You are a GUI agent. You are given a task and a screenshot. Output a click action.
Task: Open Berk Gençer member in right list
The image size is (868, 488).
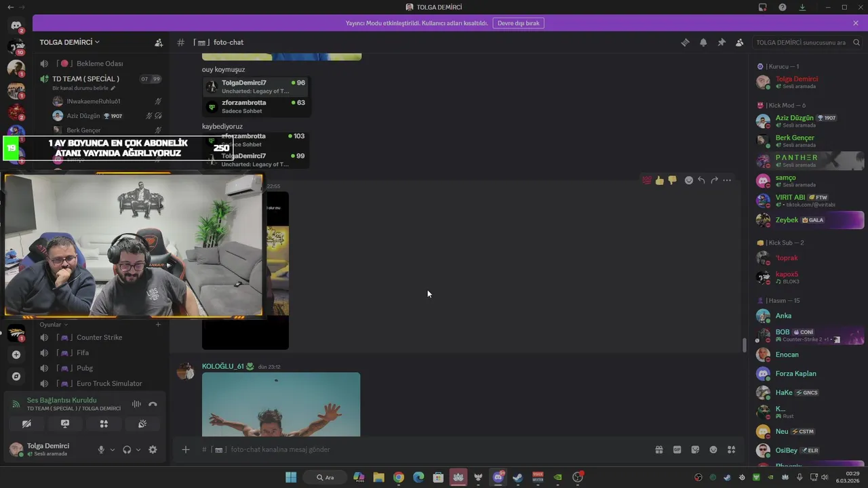point(810,141)
